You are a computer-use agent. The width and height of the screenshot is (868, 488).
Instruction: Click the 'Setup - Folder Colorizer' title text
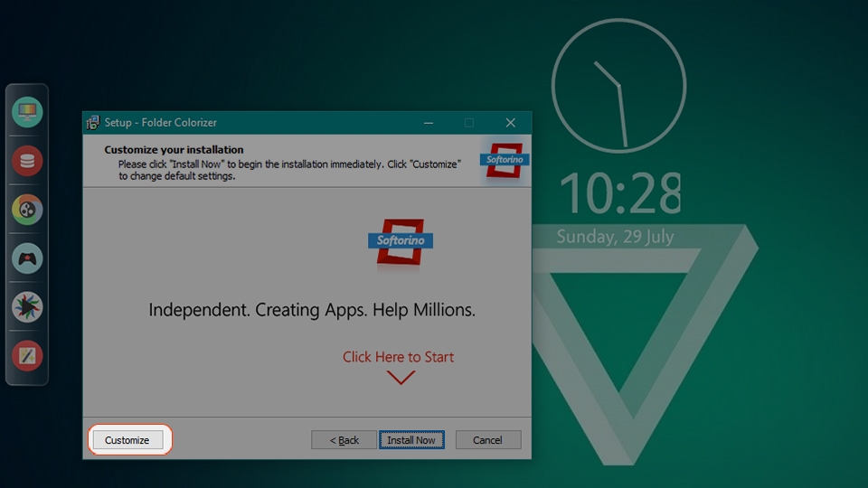tap(161, 123)
